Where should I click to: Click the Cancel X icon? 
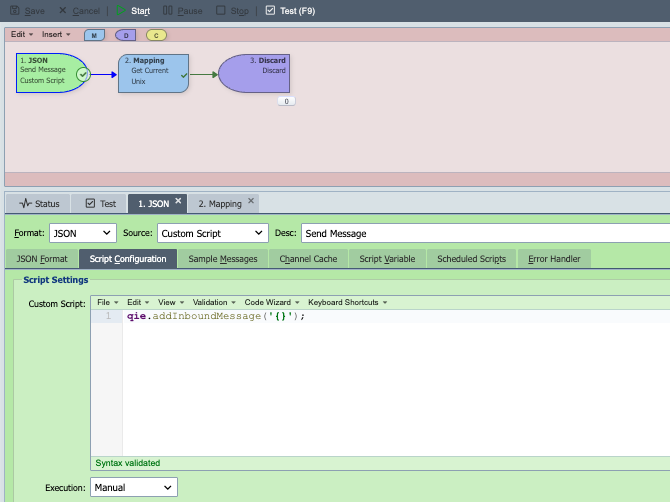pos(62,10)
